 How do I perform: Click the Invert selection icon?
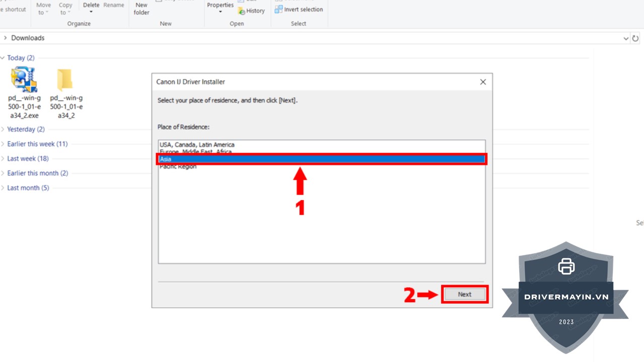click(x=279, y=10)
